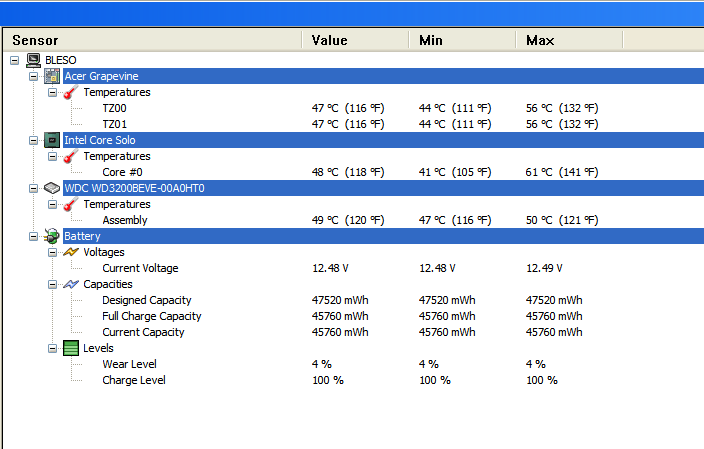704x449 pixels.
Task: Click the Capacities graph icon
Action: tap(71, 284)
